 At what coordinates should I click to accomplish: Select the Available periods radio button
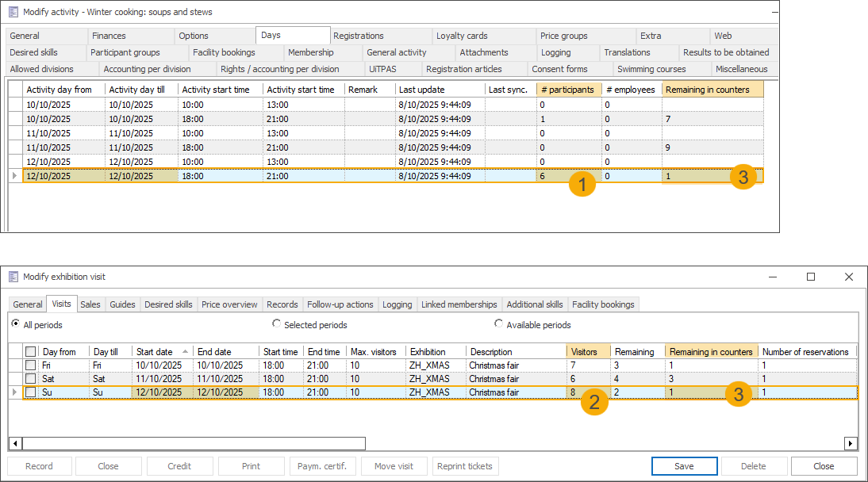click(x=499, y=324)
